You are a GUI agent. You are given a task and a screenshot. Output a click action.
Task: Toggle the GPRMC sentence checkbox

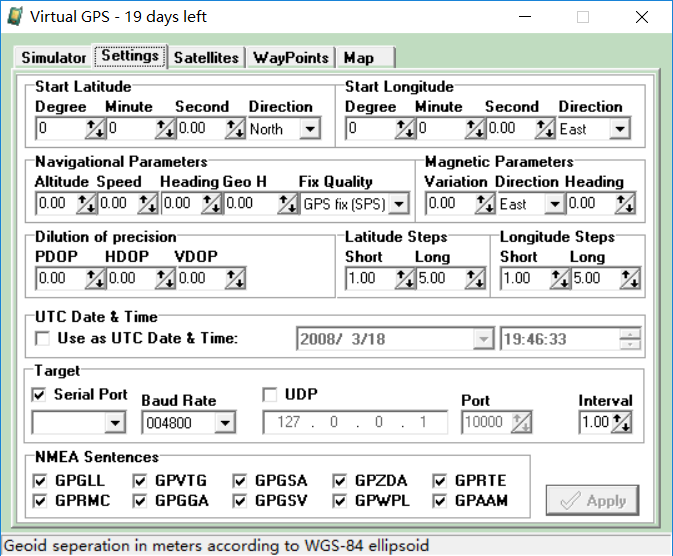[39, 501]
